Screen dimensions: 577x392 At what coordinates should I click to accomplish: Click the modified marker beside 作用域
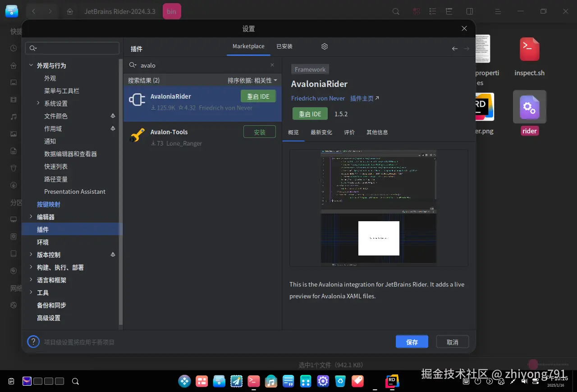coord(113,128)
